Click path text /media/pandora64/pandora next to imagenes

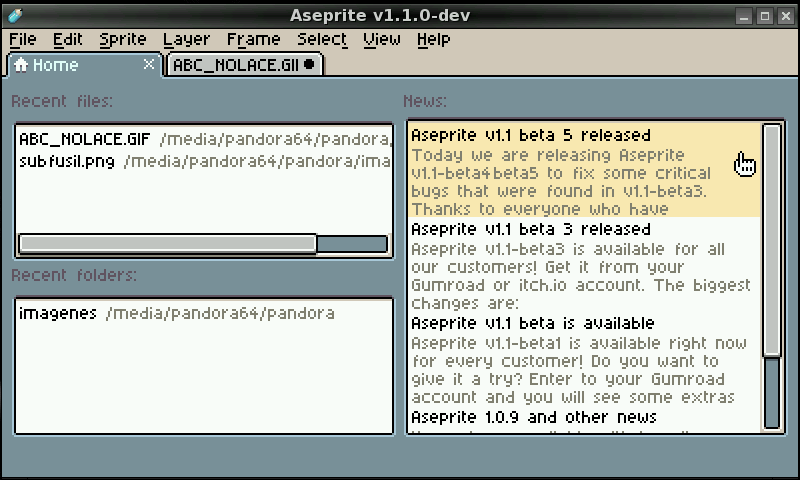(220, 313)
